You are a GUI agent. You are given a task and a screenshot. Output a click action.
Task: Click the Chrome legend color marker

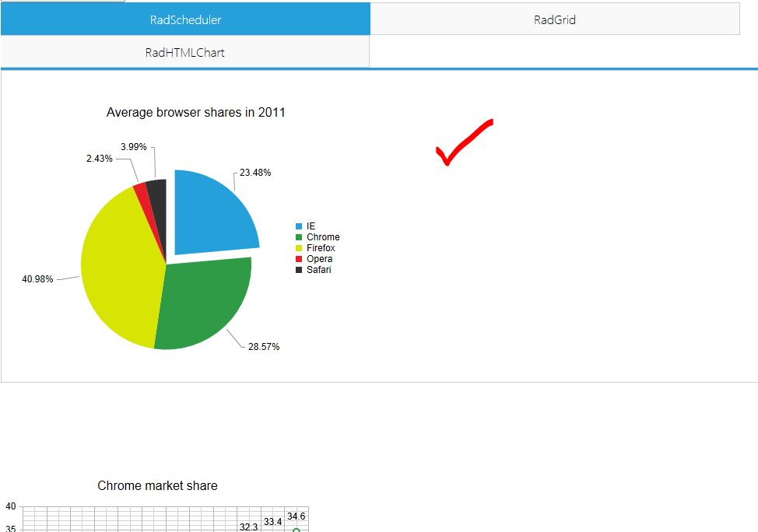point(299,237)
